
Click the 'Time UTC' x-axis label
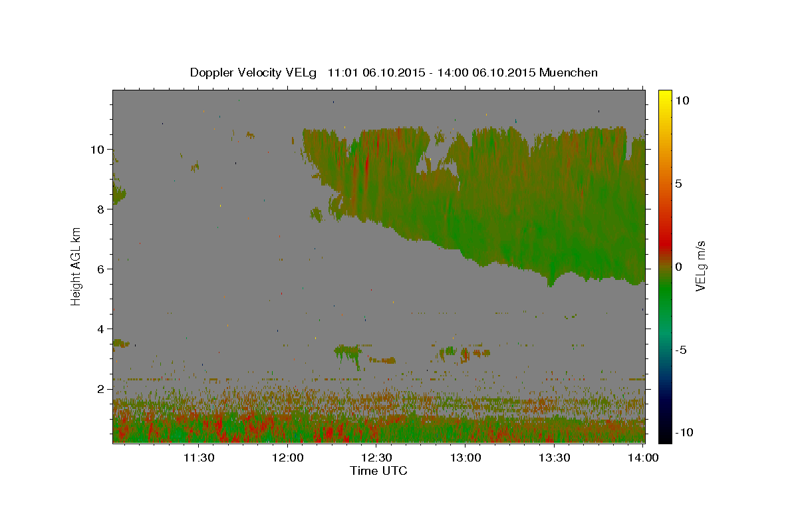coord(378,471)
